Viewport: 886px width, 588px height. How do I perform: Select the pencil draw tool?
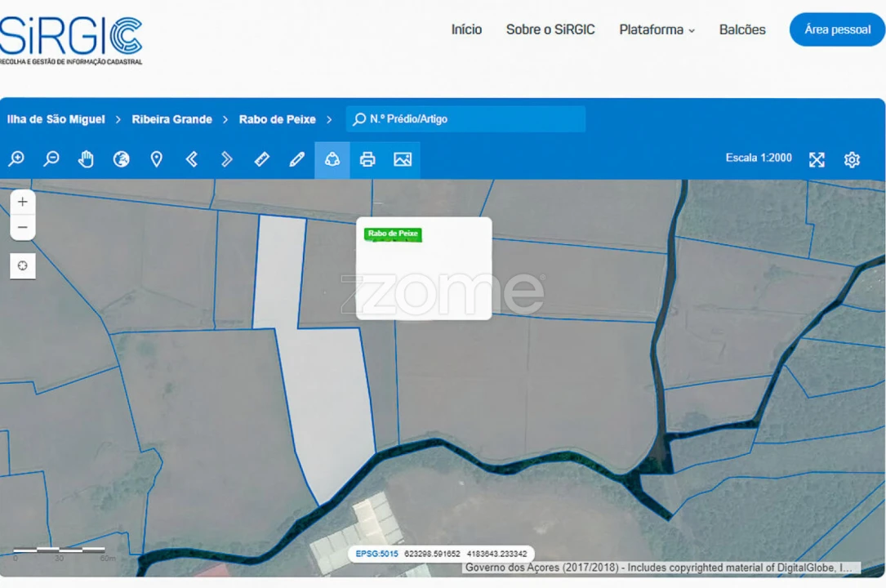(x=297, y=159)
